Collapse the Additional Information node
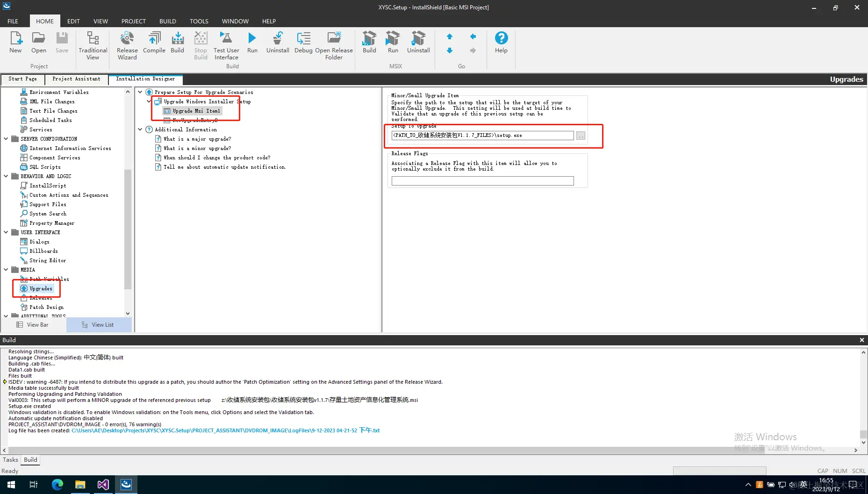Viewport: 868px width, 494px height. click(140, 129)
